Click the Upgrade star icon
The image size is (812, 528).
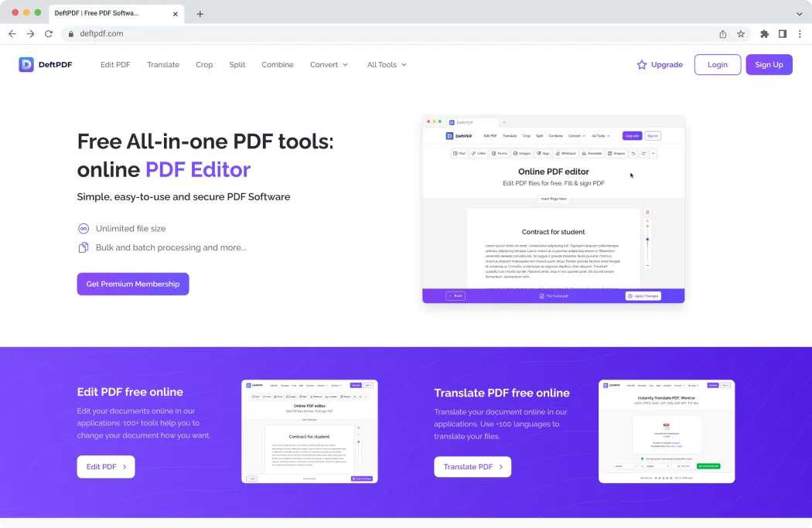(642, 65)
